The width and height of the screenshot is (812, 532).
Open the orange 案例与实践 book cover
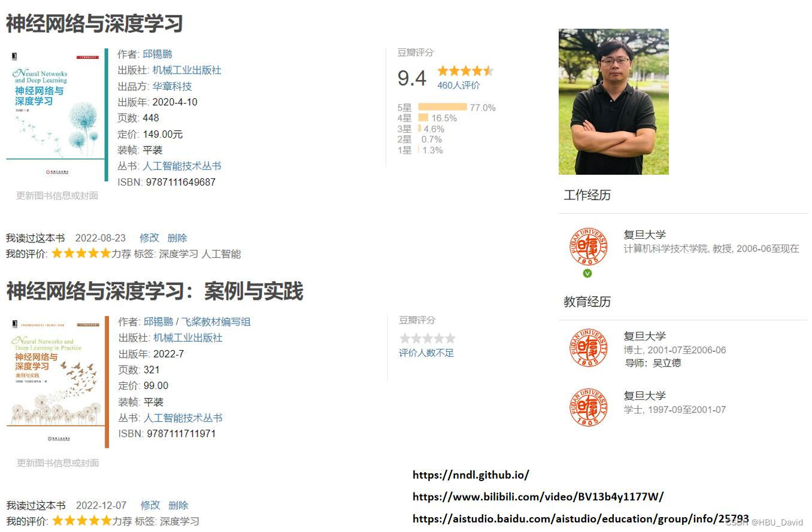click(x=57, y=382)
